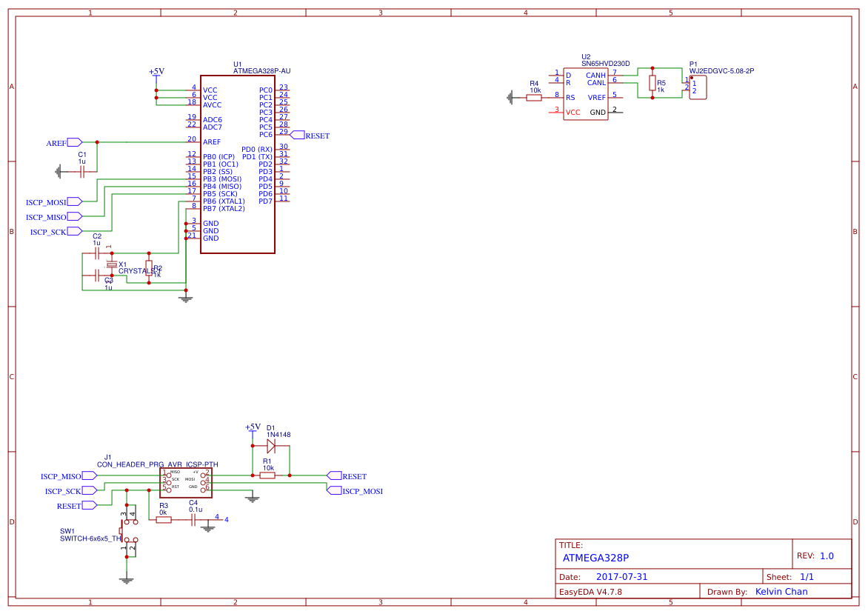This screenshot has width=868, height=614.
Task: Select the ground symbol below C1
Action: coord(59,172)
